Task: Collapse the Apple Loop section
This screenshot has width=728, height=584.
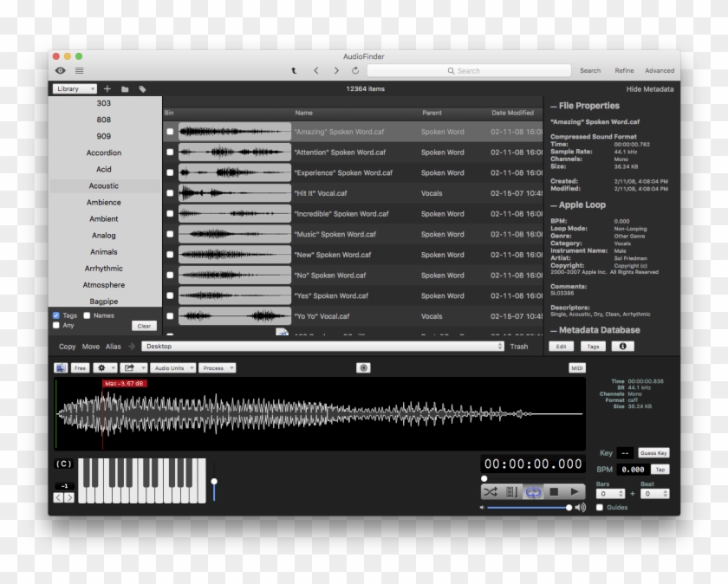Action: pyautogui.click(x=554, y=205)
